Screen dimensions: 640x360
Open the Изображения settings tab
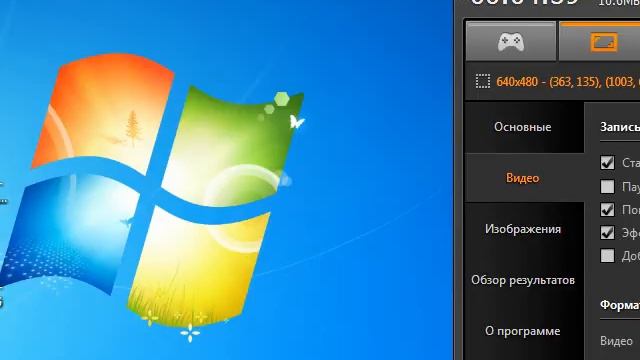525,229
